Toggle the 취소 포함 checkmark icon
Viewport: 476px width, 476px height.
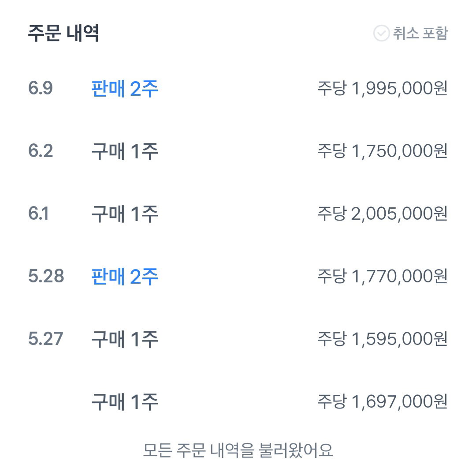coord(381,33)
